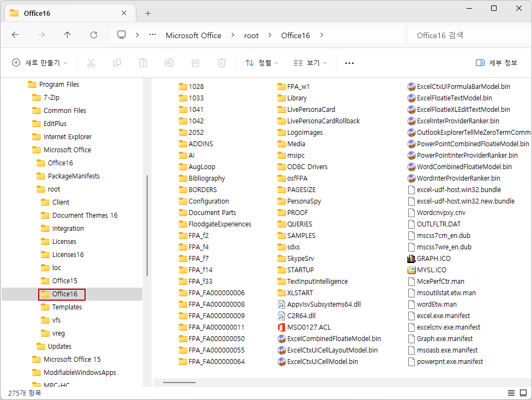Click the paste clipboard icon
This screenshot has width=532, height=400.
pos(143,63)
